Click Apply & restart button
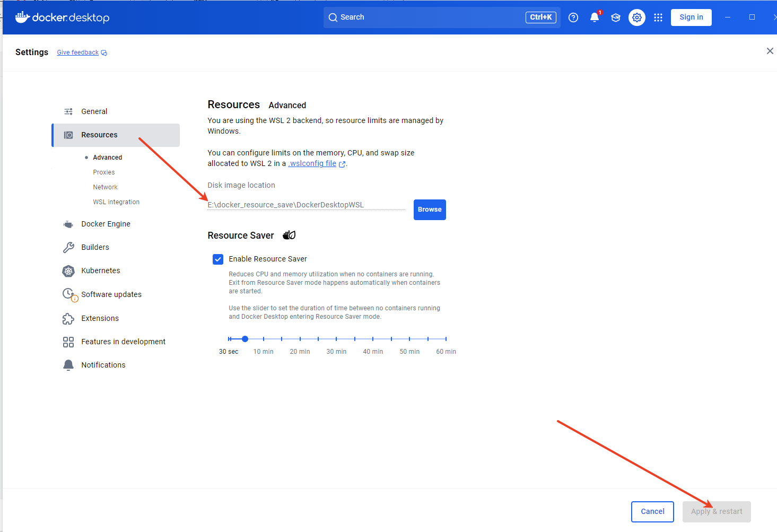 point(717,512)
